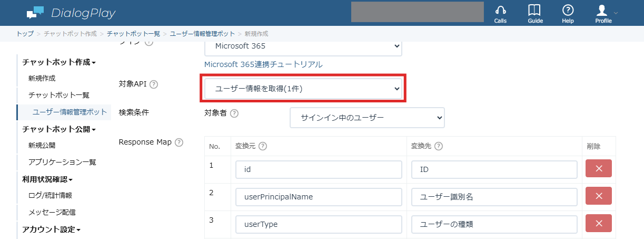The width and height of the screenshot is (644, 239).
Task: Click the 削除 column header
Action: tap(593, 146)
